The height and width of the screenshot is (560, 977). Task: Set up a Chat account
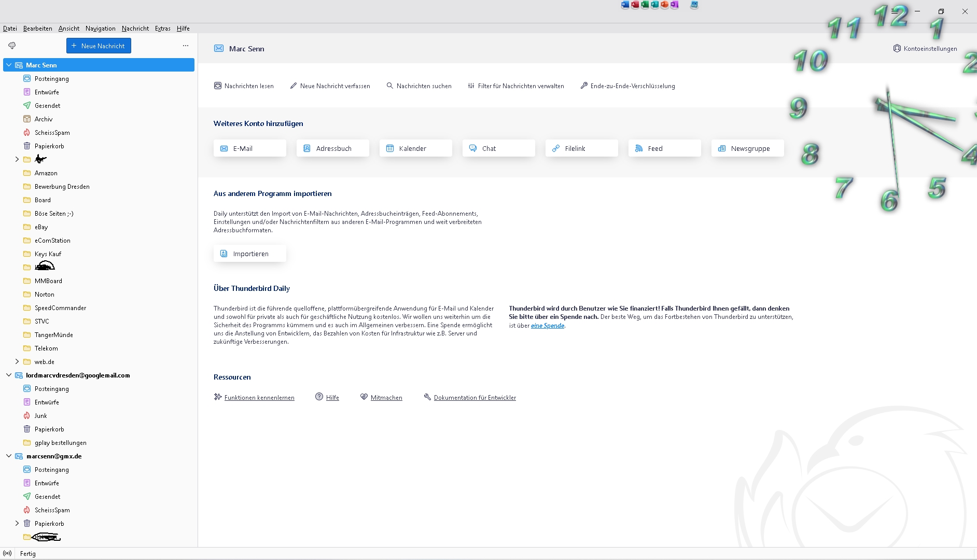(x=499, y=148)
